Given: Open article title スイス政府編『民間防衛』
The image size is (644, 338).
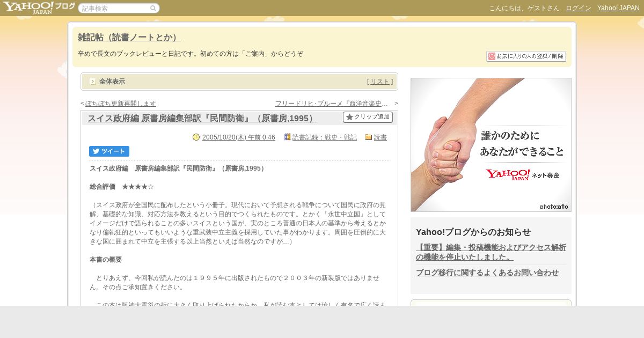Looking at the screenshot, I should pos(202,119).
